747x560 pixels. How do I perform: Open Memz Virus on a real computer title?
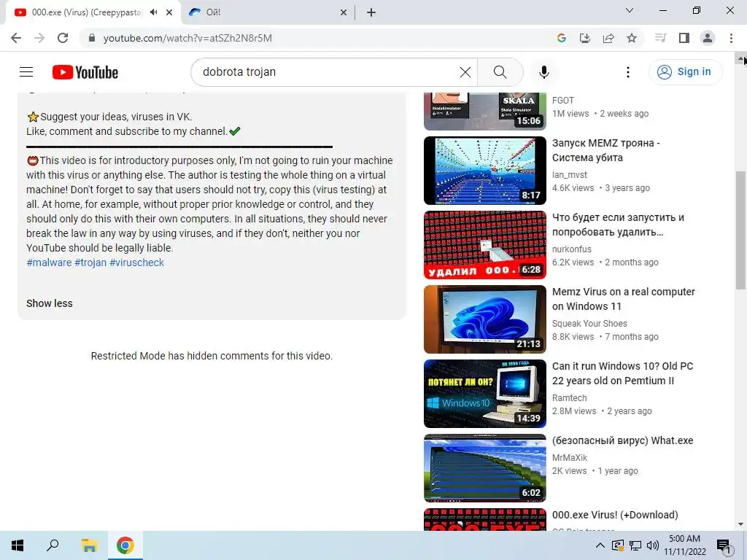623,298
